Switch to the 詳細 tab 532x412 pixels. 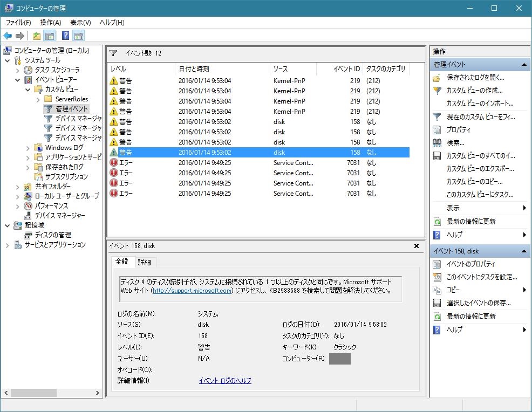pyautogui.click(x=144, y=262)
